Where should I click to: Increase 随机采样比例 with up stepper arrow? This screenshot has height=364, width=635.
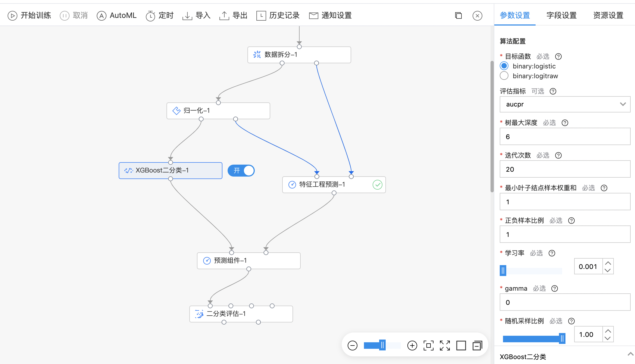click(608, 331)
